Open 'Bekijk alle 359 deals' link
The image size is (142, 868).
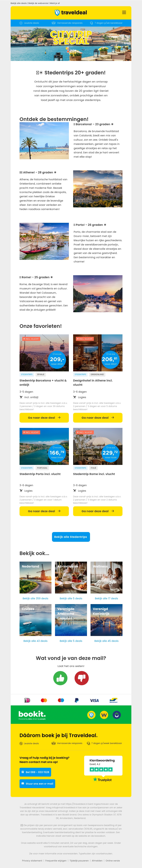tap(35, 598)
